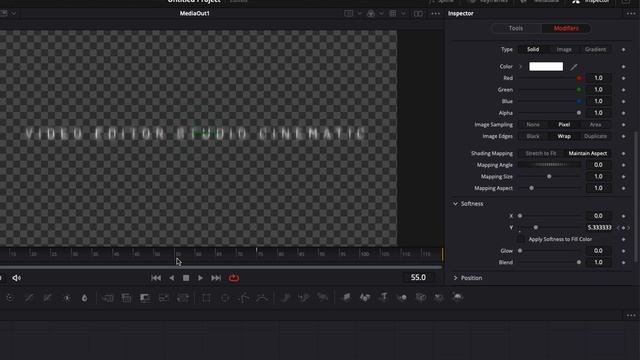This screenshot has height=360, width=640.
Task: Select Image shading type
Action: tap(564, 49)
